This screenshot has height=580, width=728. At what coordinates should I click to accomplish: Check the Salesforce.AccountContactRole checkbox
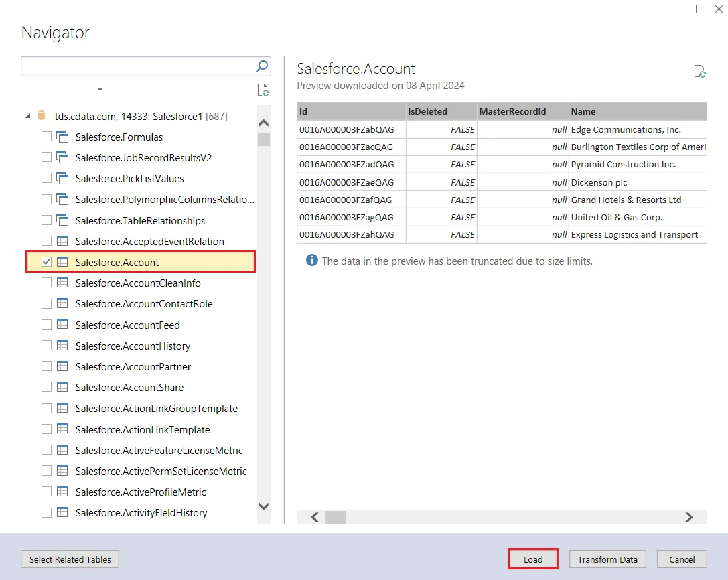(46, 304)
